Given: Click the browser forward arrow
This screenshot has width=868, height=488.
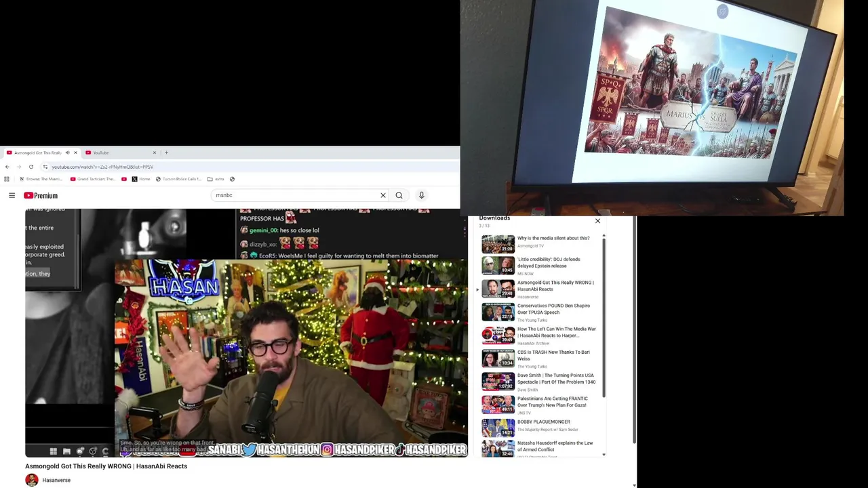Looking at the screenshot, I should pos(19,167).
